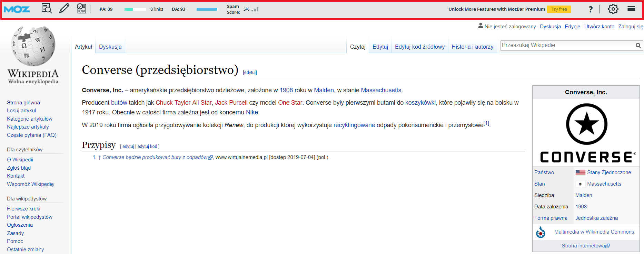
Task: Click the [edytuj] link beside the page title
Action: click(250, 73)
